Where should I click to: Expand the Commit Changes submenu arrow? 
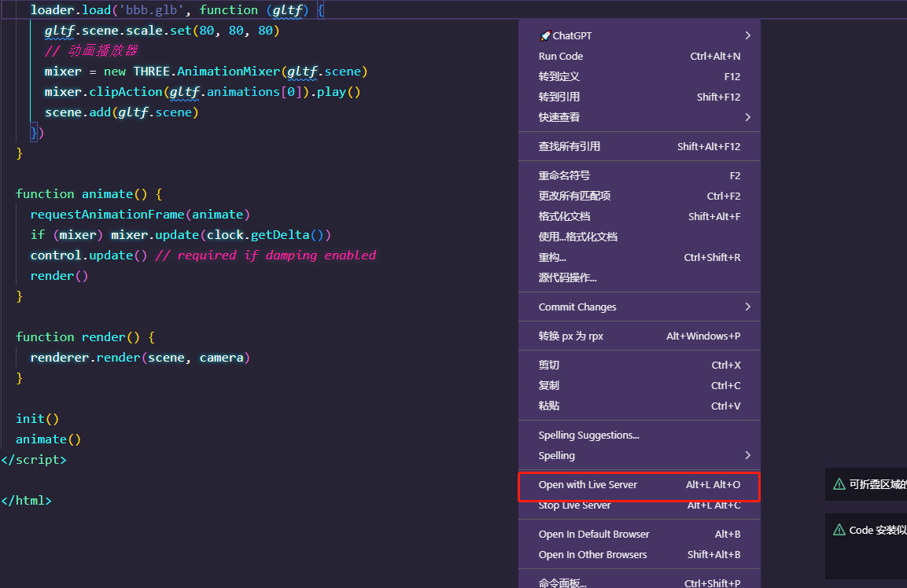747,307
